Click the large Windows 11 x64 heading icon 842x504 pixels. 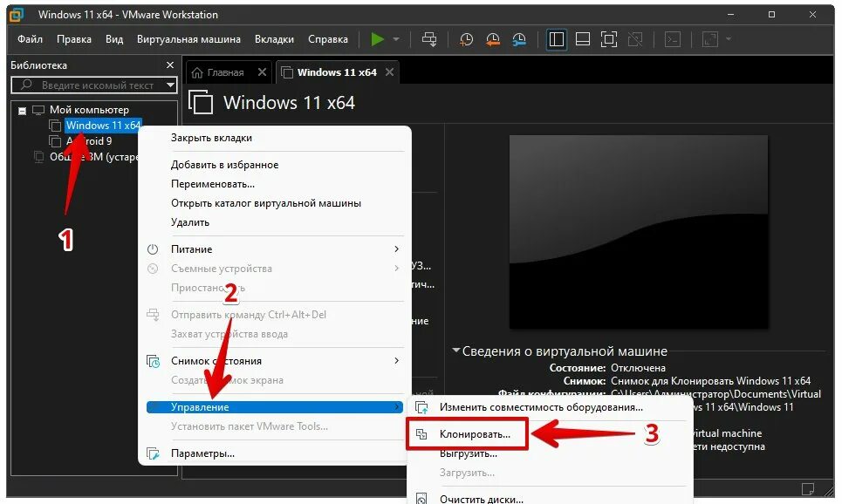click(201, 102)
